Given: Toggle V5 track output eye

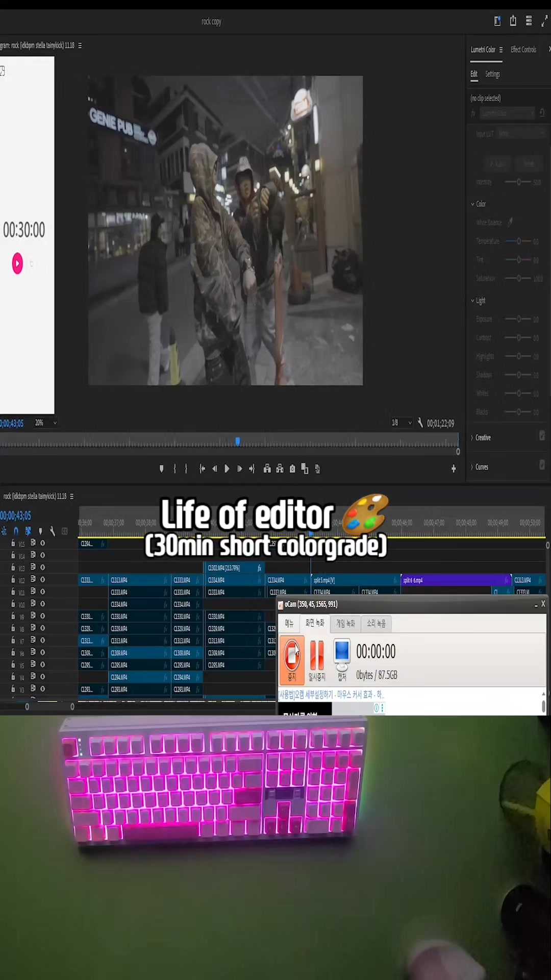Looking at the screenshot, I should [42, 665].
